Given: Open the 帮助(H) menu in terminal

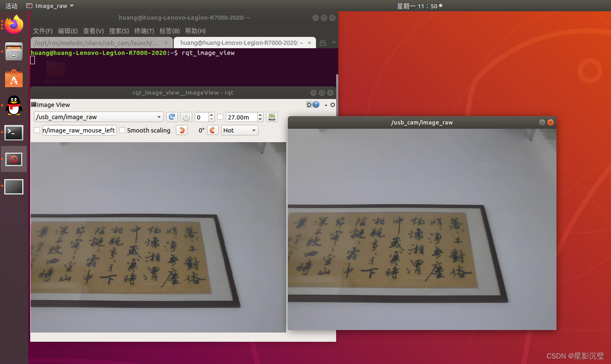Looking at the screenshot, I should pos(196,31).
